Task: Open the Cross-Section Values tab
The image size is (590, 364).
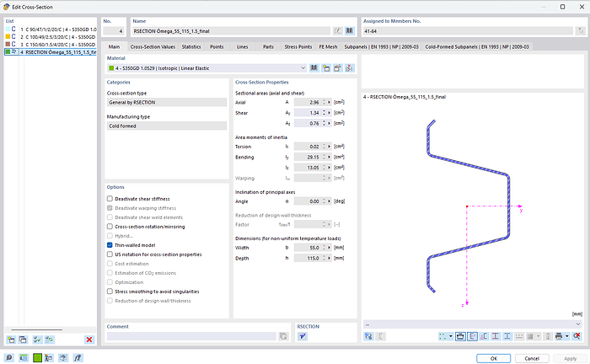Action: pos(153,46)
